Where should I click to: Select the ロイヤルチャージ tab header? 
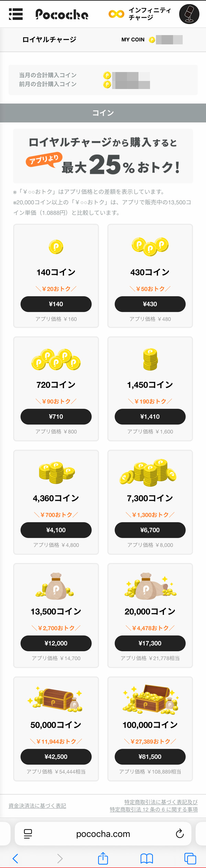(49, 40)
